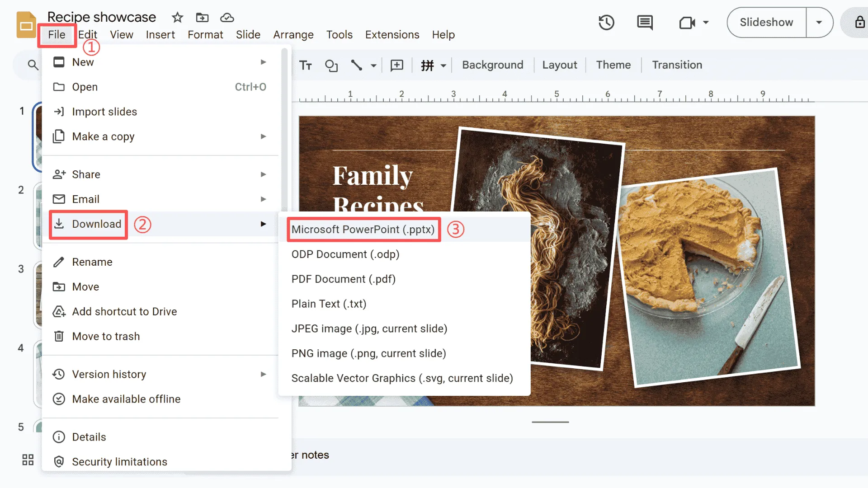Open the Help menu
Screen dimensions: 868x488
click(443, 35)
